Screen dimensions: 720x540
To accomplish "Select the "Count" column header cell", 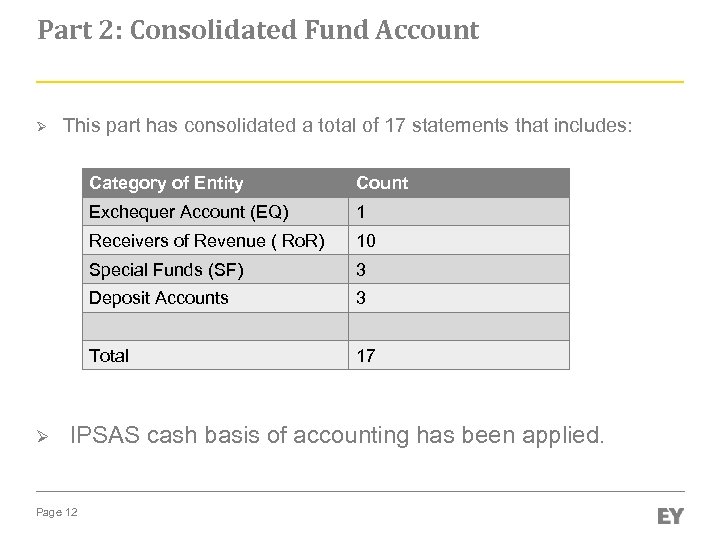I will pos(458,183).
